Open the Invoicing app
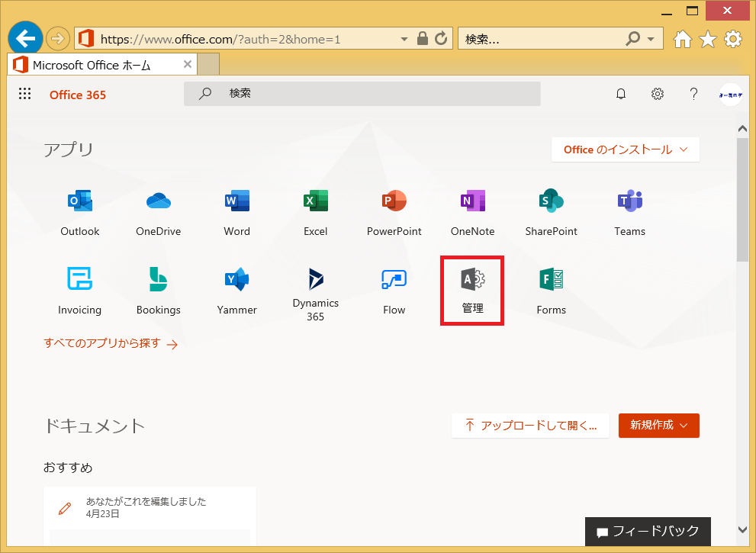Viewport: 756px width, 553px height. click(x=79, y=291)
